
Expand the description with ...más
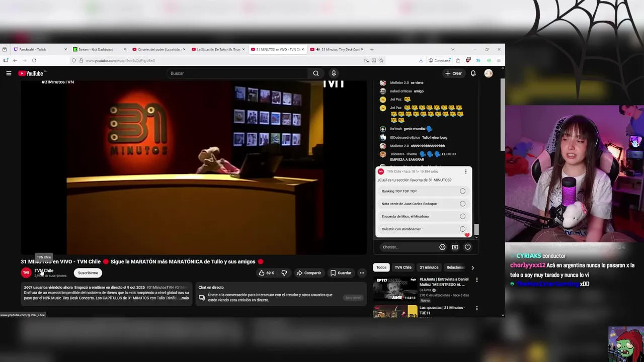[x=184, y=298]
